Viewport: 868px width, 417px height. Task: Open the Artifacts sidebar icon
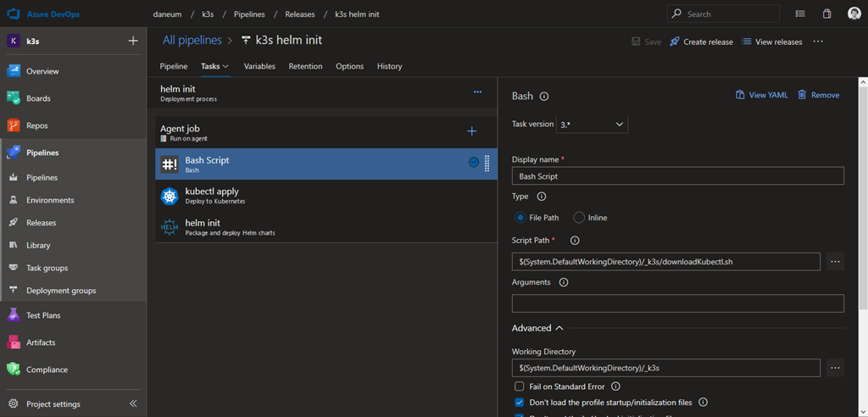[14, 342]
